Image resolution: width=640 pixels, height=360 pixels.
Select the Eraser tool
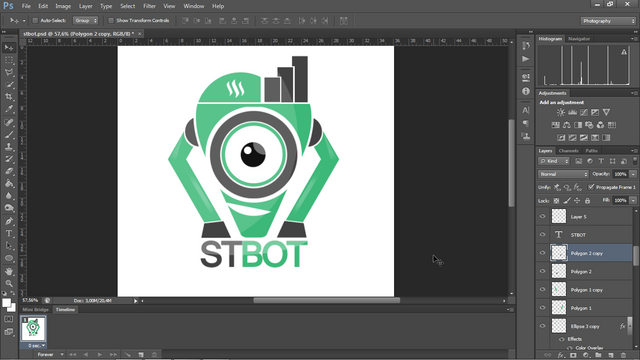[x=9, y=171]
